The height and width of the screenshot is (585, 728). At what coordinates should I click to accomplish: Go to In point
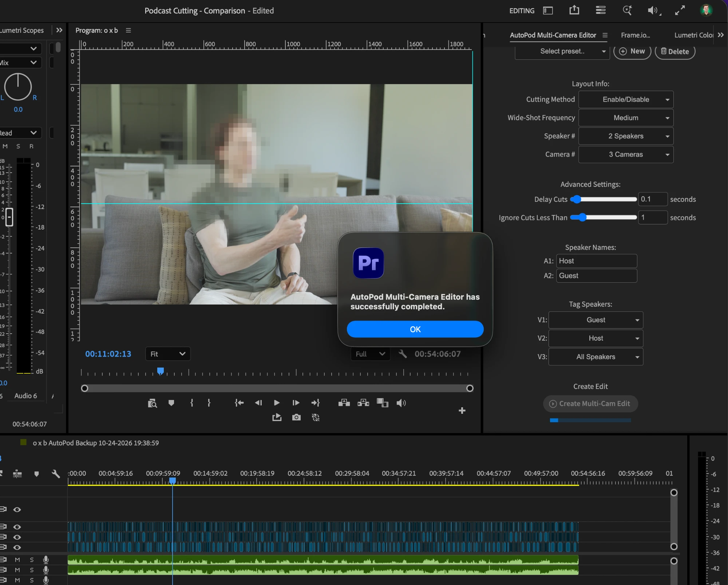239,403
